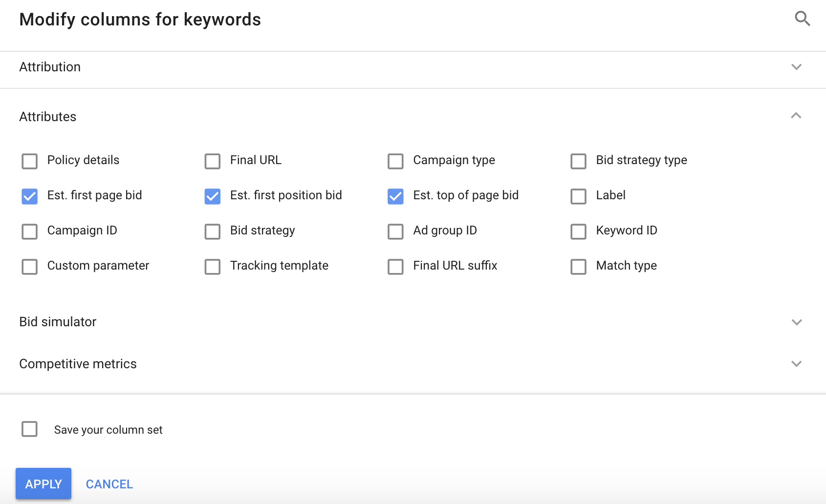Viewport: 826px width, 504px height.
Task: Check the Final URL suffix checkbox
Action: pyautogui.click(x=395, y=267)
